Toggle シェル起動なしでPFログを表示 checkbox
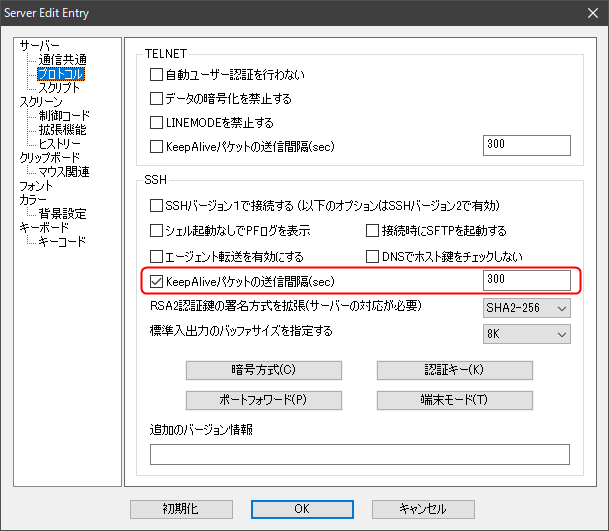The width and height of the screenshot is (609, 531). (x=156, y=231)
